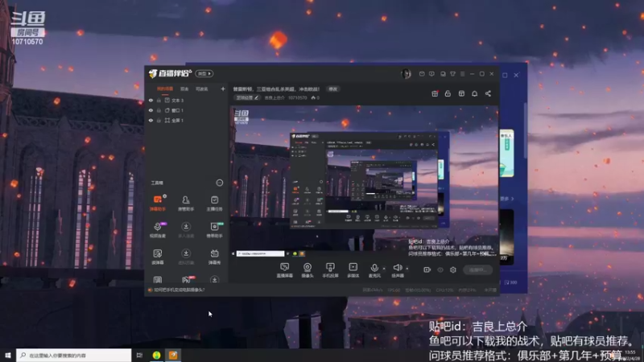Image resolution: width=644 pixels, height=362 pixels.
Task: Open the 房管助手 tool in toolbox
Action: click(186, 203)
